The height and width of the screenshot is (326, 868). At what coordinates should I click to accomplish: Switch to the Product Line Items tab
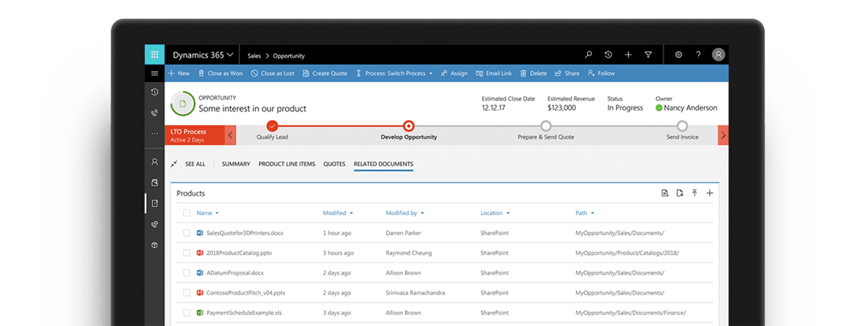(x=286, y=164)
